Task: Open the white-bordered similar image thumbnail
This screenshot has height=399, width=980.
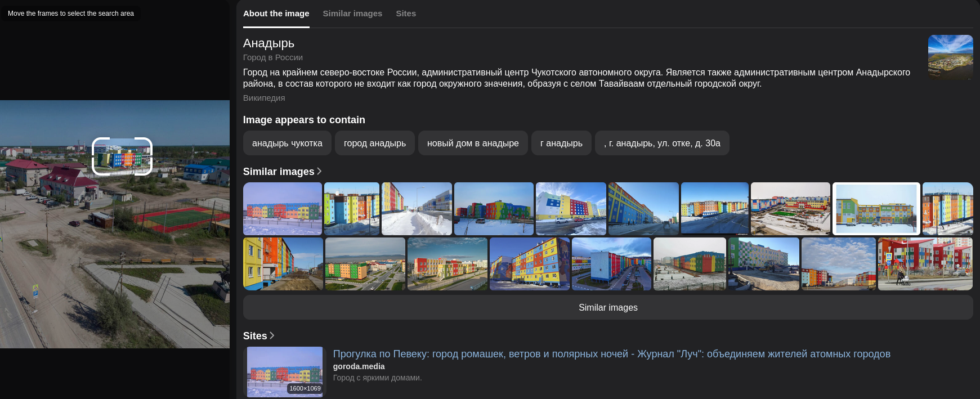Action: pyautogui.click(x=876, y=209)
